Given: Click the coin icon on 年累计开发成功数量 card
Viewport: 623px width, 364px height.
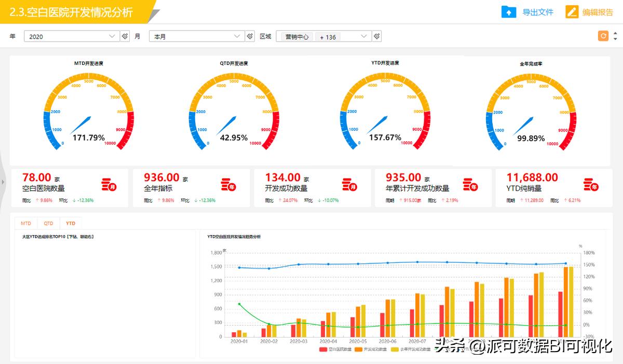Looking at the screenshot, I should (470, 184).
